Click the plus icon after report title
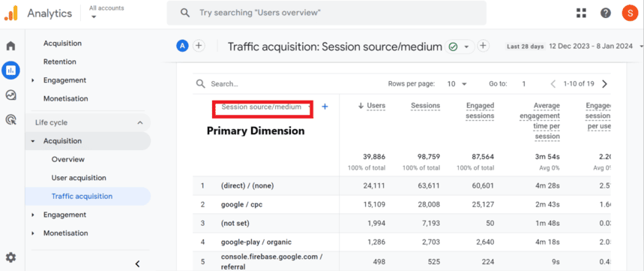 (x=484, y=46)
